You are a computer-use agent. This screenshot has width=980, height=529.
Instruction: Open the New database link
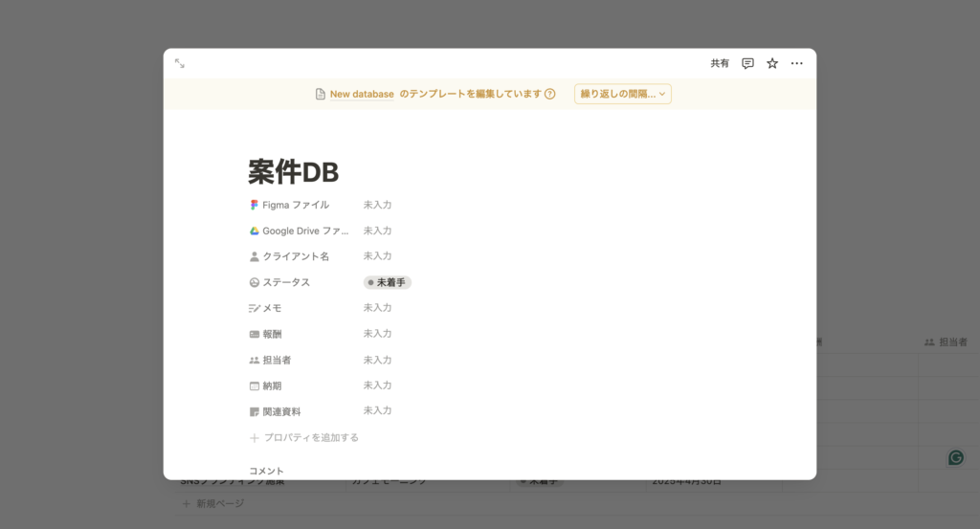click(x=362, y=94)
